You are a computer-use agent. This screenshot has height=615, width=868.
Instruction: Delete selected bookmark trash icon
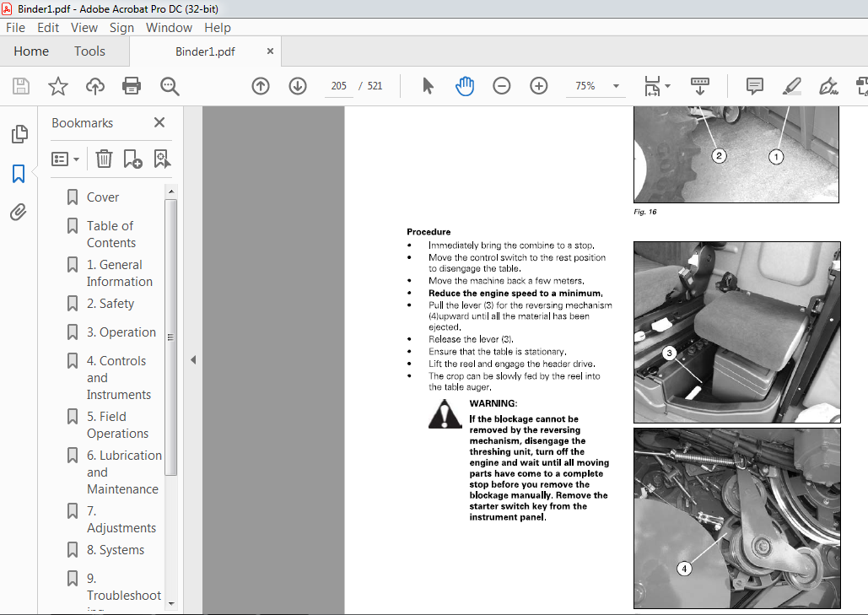coord(104,159)
